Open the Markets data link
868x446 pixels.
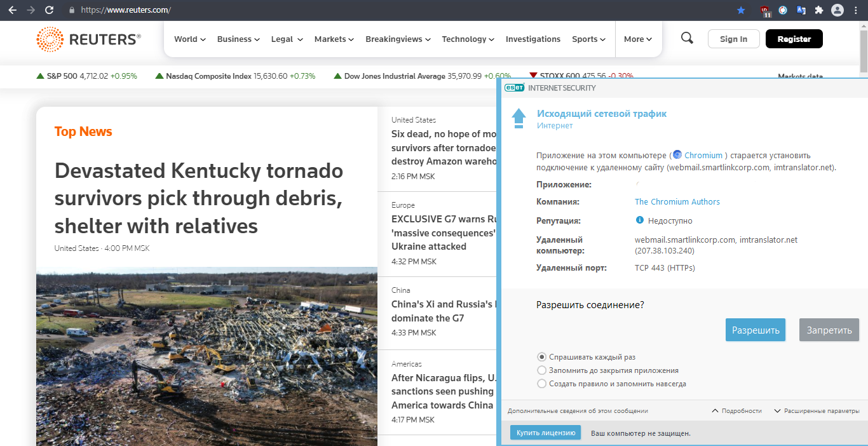coord(800,76)
